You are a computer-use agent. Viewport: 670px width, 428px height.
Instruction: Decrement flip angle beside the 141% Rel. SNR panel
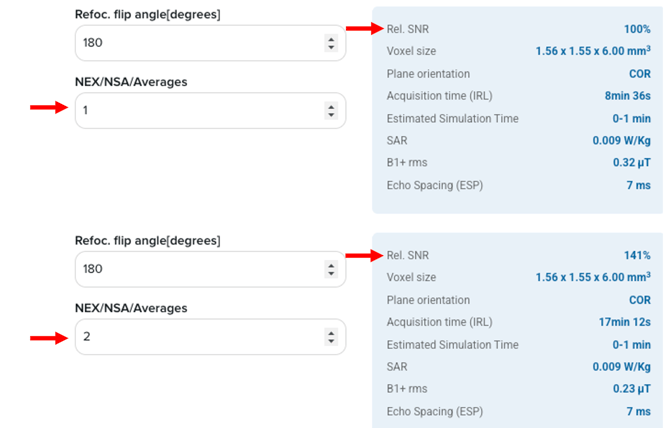tap(332, 274)
